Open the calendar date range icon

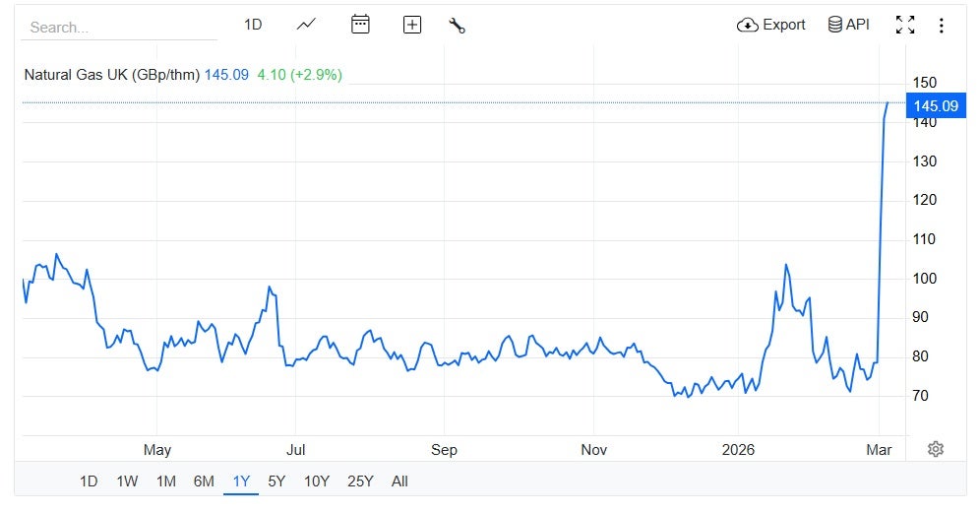click(x=360, y=25)
